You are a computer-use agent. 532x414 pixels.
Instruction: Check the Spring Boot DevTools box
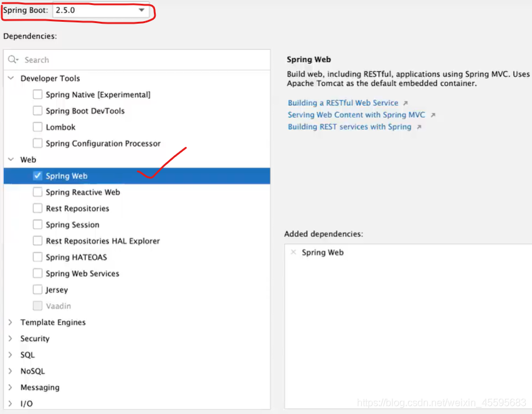(37, 111)
